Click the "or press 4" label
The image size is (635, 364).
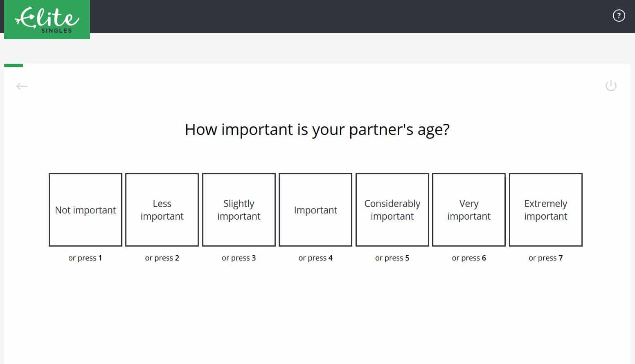click(x=315, y=258)
